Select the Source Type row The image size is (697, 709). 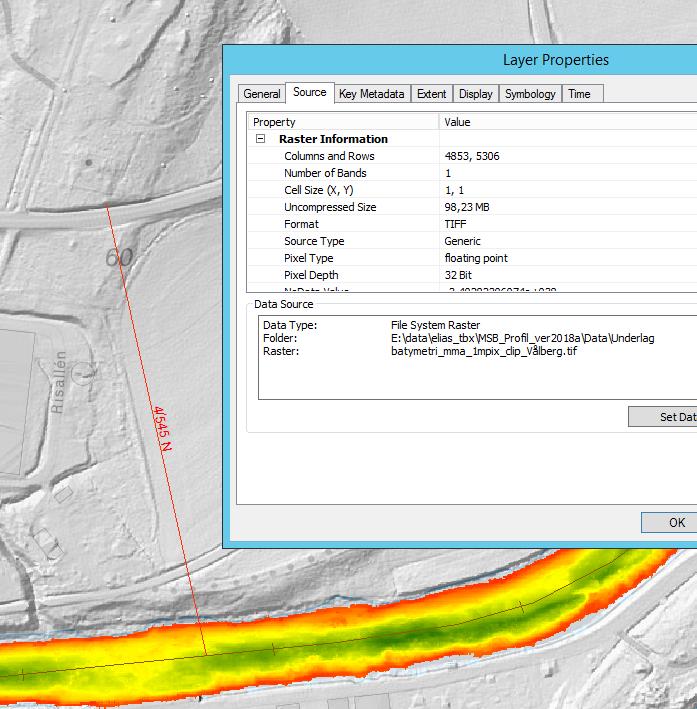click(x=472, y=241)
